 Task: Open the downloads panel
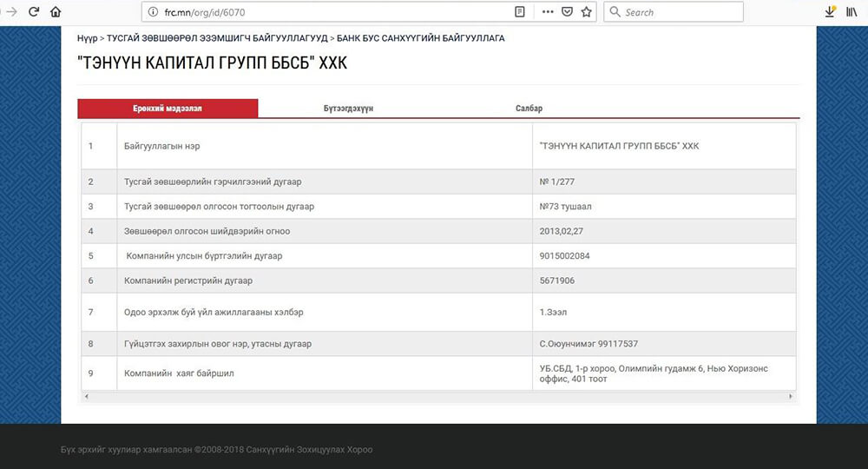pos(830,12)
